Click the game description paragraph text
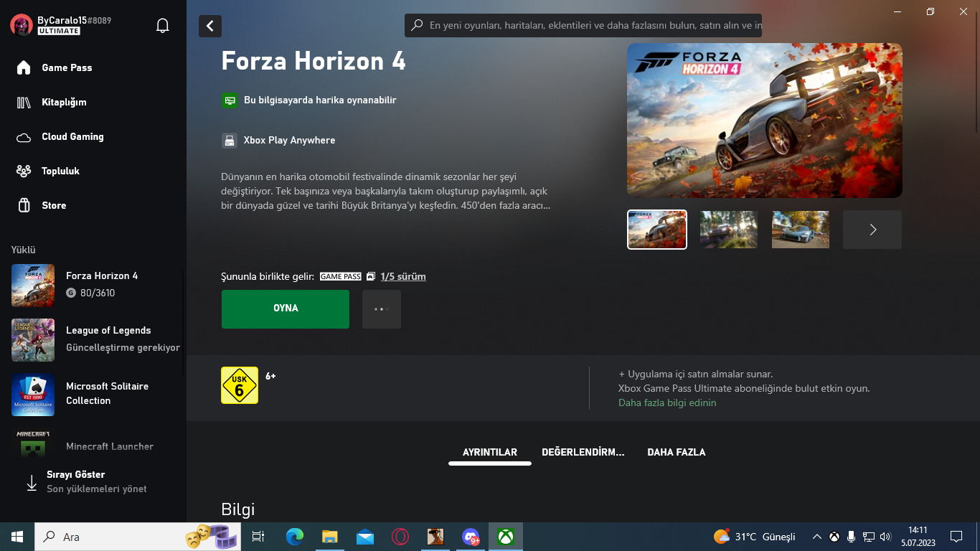The image size is (980, 551). point(386,191)
